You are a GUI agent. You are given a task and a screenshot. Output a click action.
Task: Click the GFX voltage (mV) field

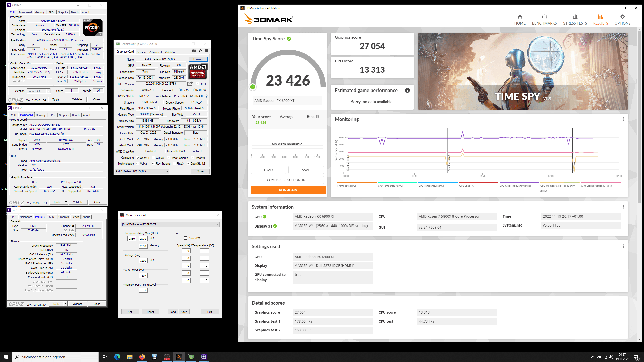point(143,261)
